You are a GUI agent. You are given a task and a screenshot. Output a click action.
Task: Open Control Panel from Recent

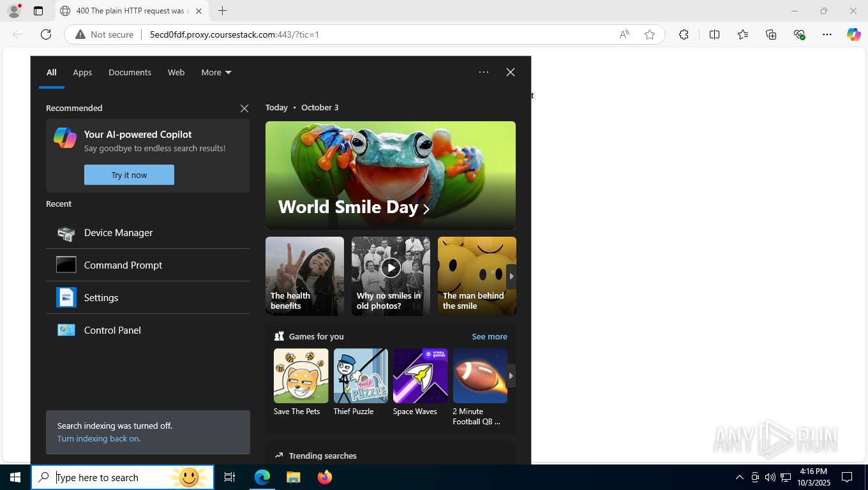[147, 330]
